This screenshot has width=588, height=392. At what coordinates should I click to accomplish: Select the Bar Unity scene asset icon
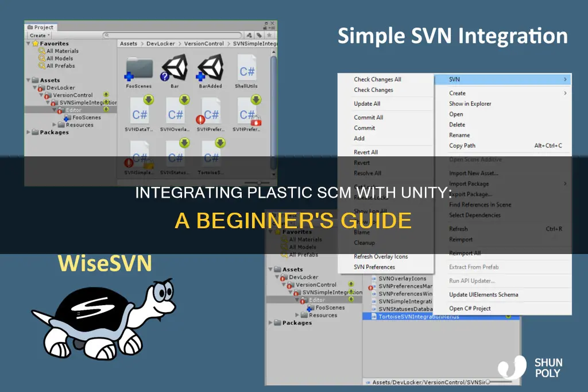click(175, 68)
